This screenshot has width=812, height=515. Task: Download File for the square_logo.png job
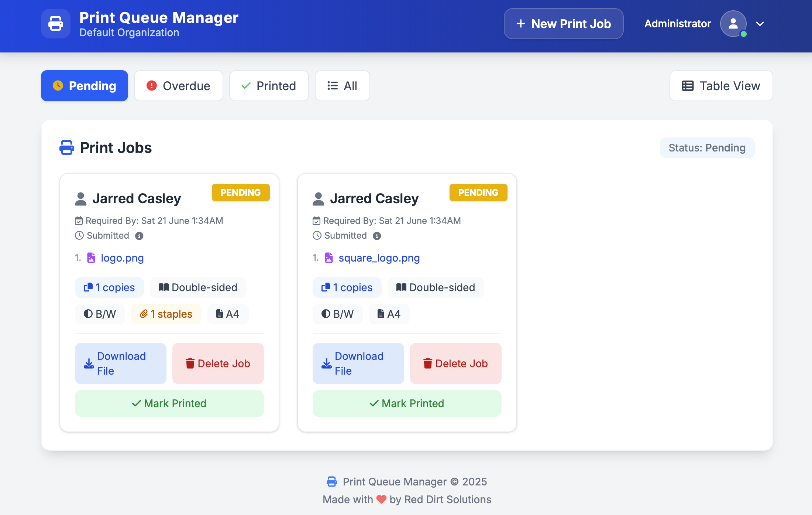[x=358, y=364]
